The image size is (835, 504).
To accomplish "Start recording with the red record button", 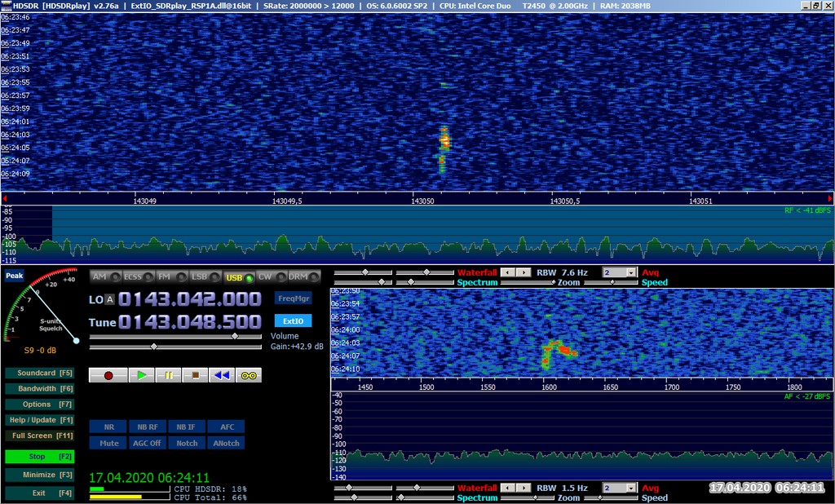I will point(108,376).
